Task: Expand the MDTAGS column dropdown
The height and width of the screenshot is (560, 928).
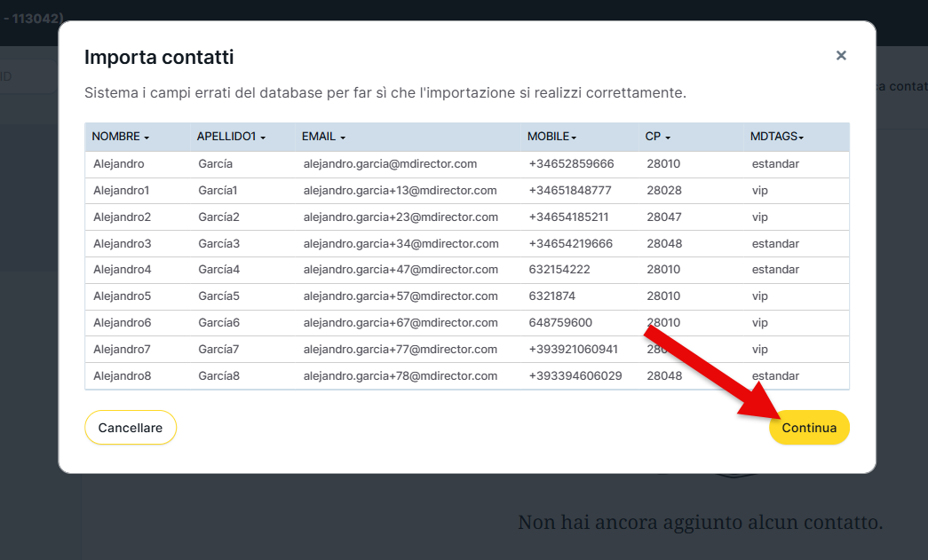Action: click(x=777, y=137)
